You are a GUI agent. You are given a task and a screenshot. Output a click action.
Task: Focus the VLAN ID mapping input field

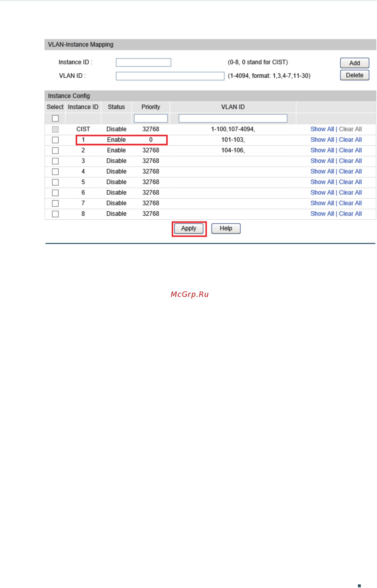coord(170,76)
